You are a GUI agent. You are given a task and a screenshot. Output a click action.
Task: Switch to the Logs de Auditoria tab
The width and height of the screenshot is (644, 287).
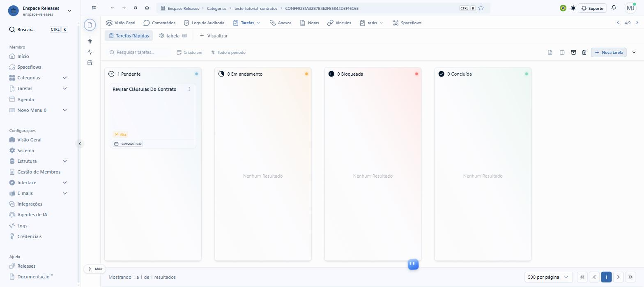[x=204, y=23]
